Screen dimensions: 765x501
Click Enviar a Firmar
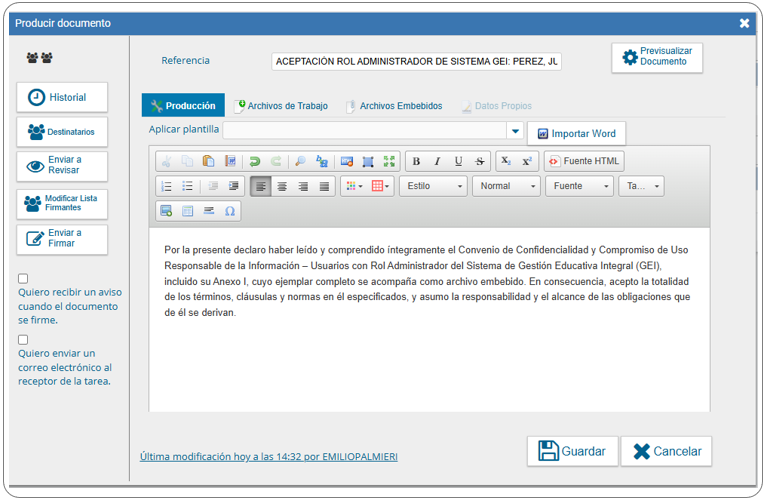coord(62,239)
